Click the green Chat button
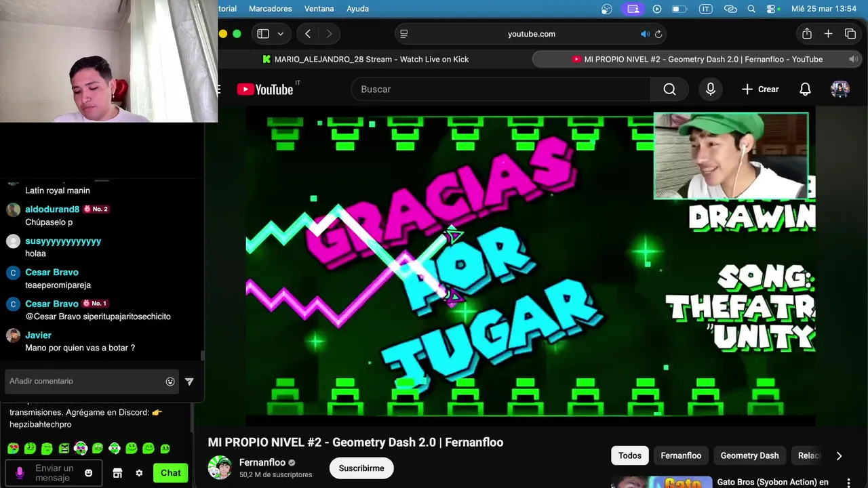Viewport: 868px width, 488px height. (x=170, y=473)
